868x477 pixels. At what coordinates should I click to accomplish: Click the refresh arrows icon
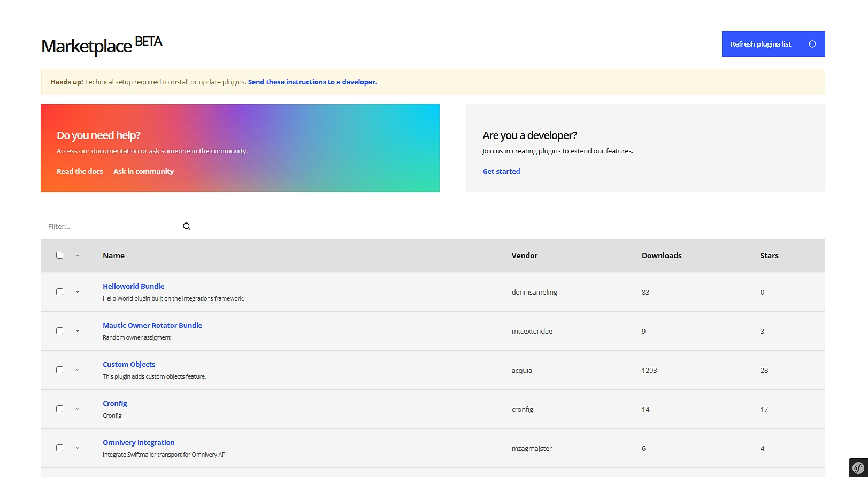coord(812,44)
